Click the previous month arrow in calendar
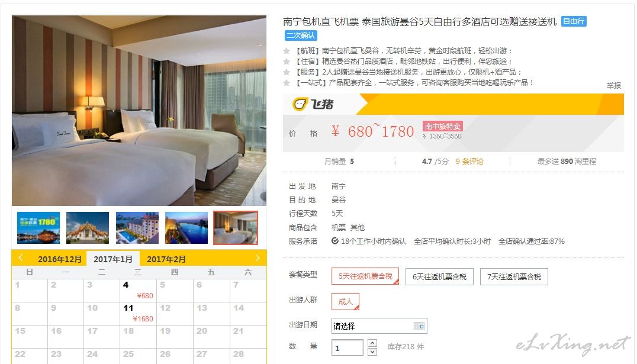637x364 pixels. (x=21, y=258)
